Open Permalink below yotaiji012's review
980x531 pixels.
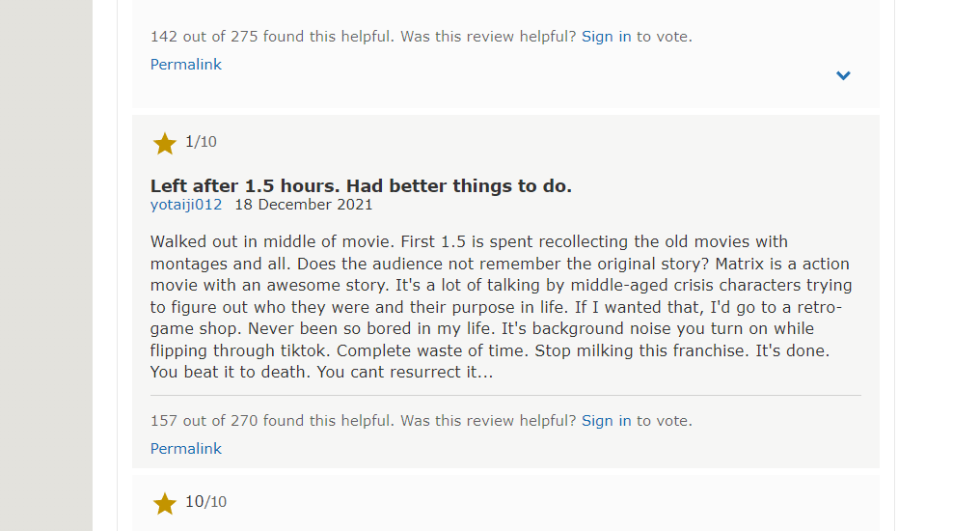185,448
